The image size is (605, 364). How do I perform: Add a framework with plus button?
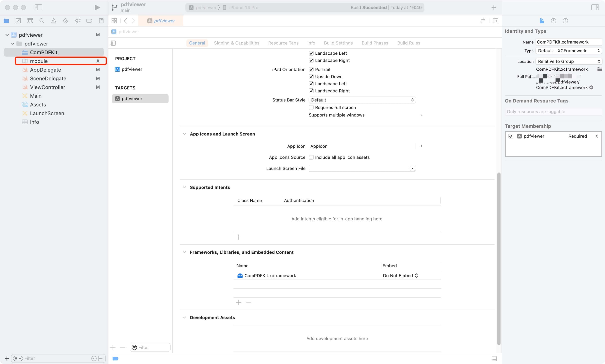(238, 302)
